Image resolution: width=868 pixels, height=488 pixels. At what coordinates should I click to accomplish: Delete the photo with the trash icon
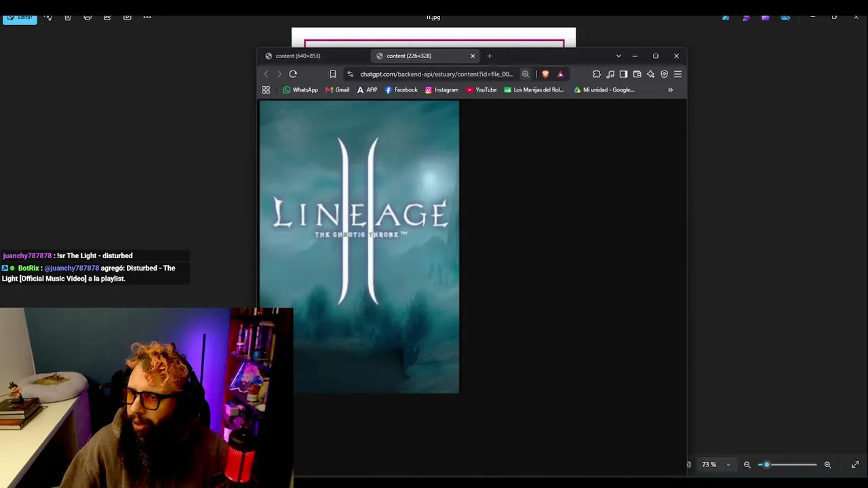click(68, 17)
